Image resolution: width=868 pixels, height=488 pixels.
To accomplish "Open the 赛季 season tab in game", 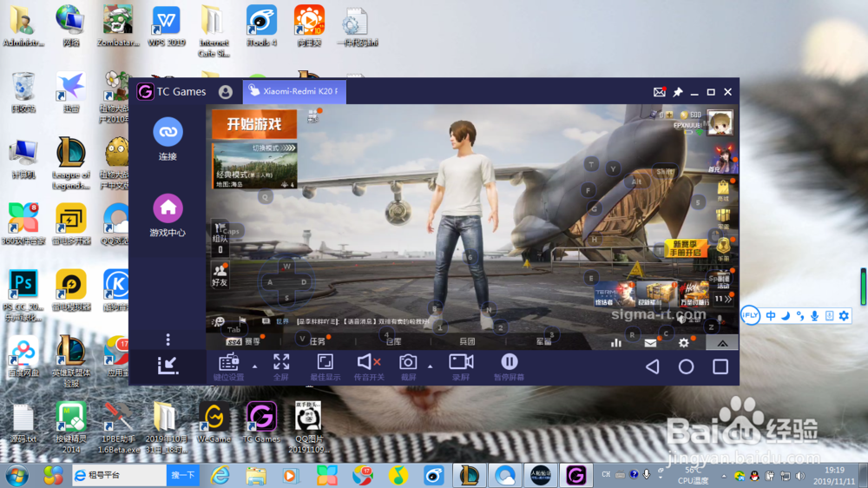I will click(x=244, y=341).
